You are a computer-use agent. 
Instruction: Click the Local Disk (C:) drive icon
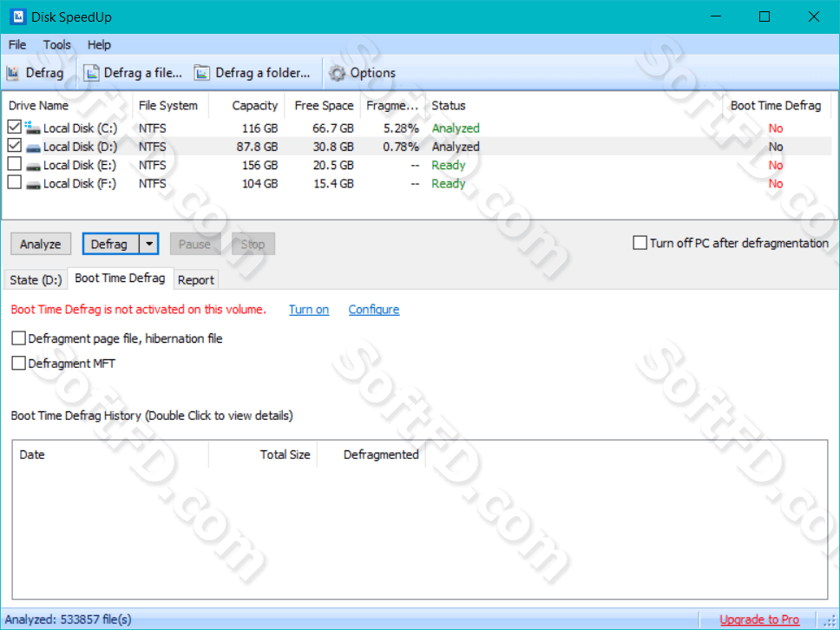(32, 128)
